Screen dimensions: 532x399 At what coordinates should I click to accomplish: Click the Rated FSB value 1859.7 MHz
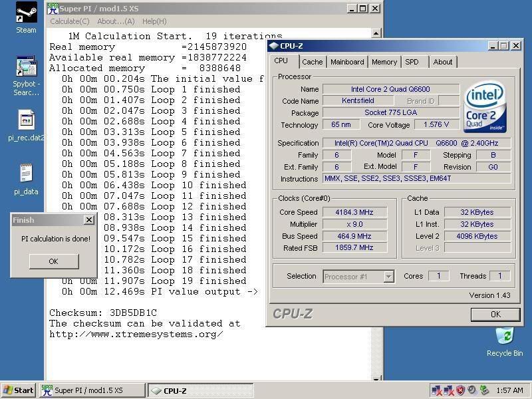354,247
